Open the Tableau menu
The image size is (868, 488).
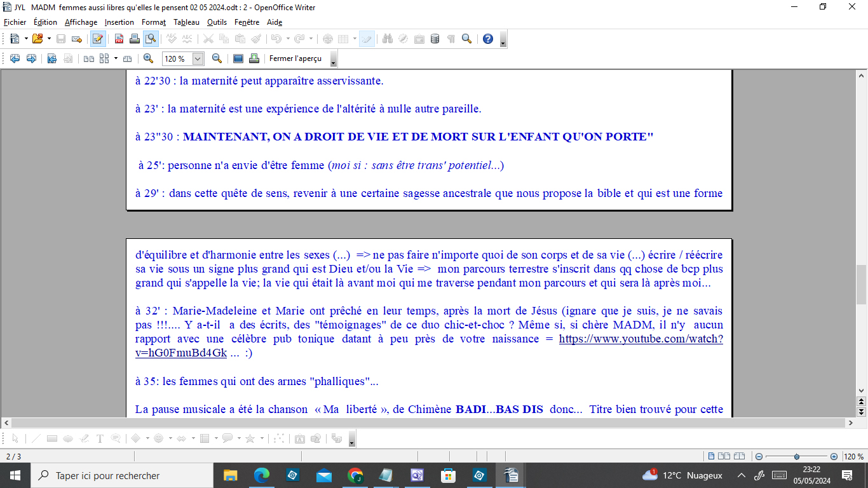coord(186,22)
